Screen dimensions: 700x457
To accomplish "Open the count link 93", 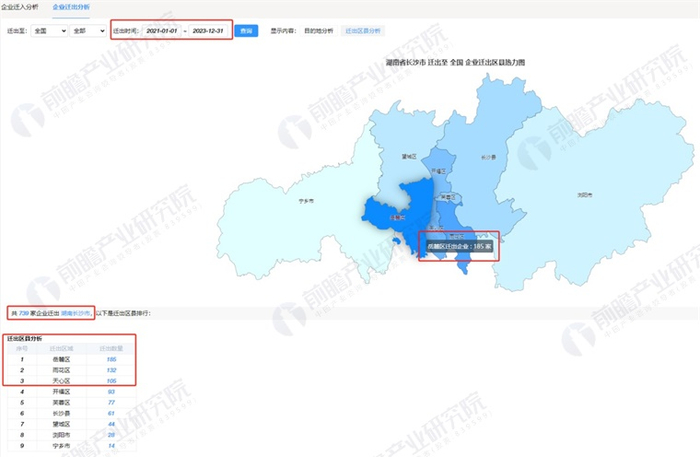I will pos(111,392).
